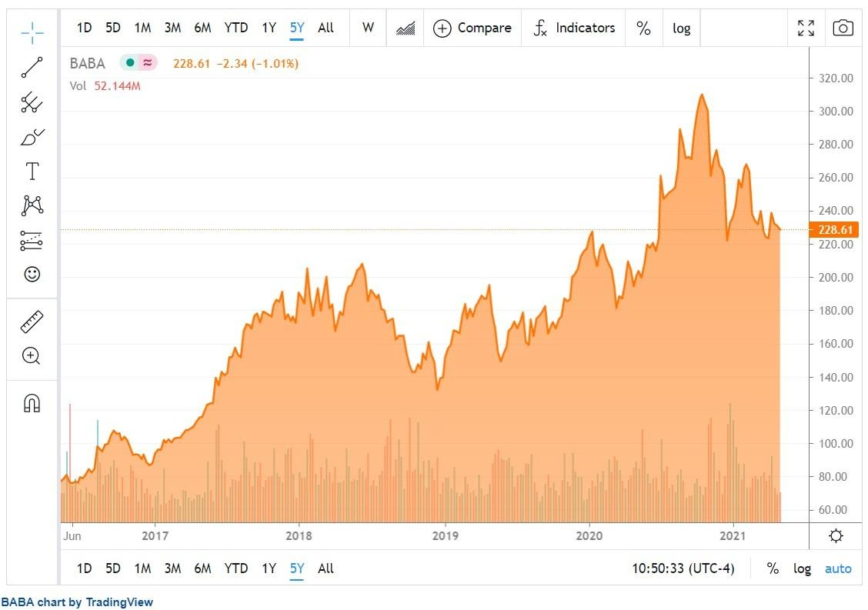Toggle percentage scale display
The image size is (868, 610).
(644, 28)
